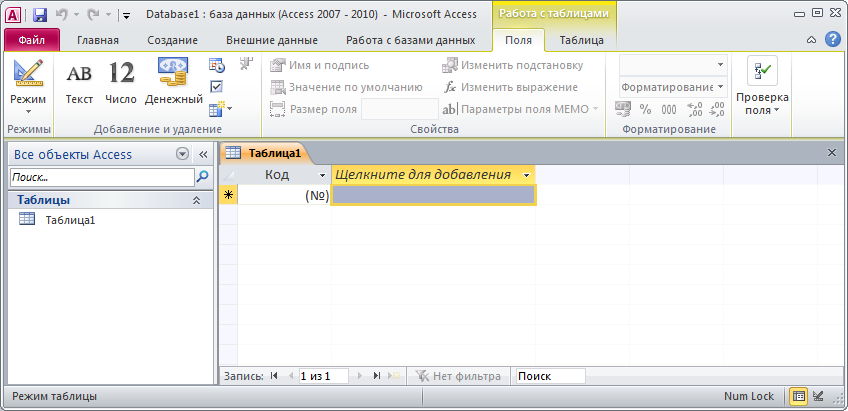This screenshot has width=848, height=411.
Task: Click the new blank record navigation button
Action: click(x=394, y=376)
